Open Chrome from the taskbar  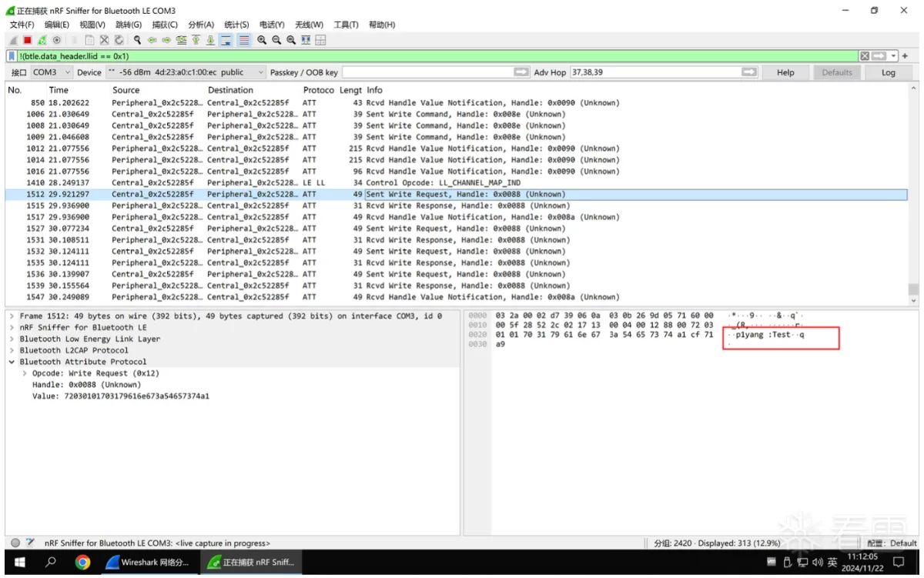pos(82,563)
